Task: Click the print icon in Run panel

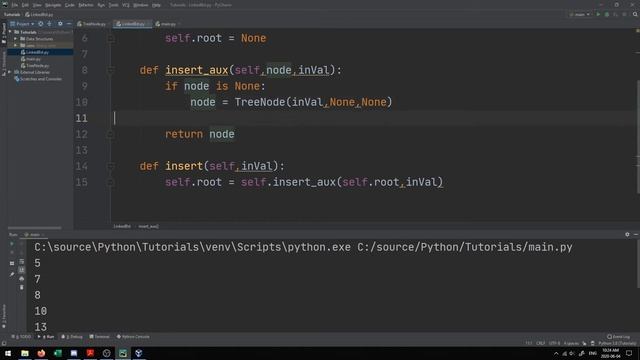Action: coord(22,279)
